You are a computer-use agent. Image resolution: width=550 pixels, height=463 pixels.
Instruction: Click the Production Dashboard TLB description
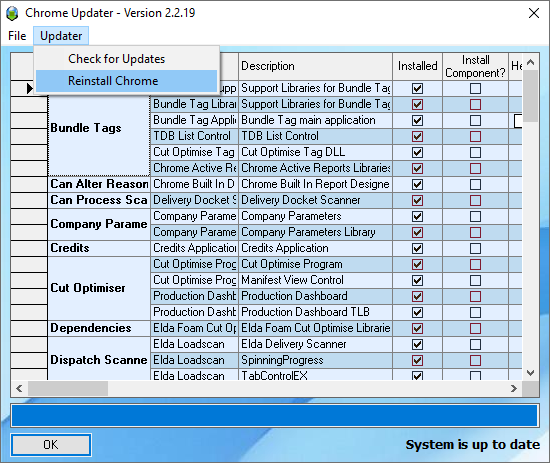point(315,312)
